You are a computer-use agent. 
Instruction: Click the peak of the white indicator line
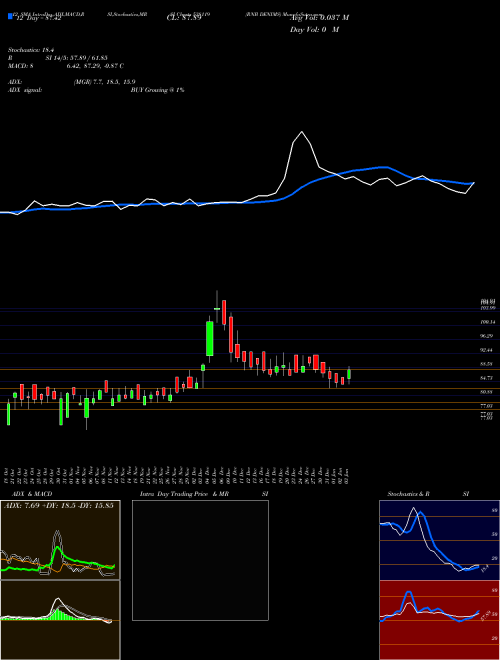(302, 132)
